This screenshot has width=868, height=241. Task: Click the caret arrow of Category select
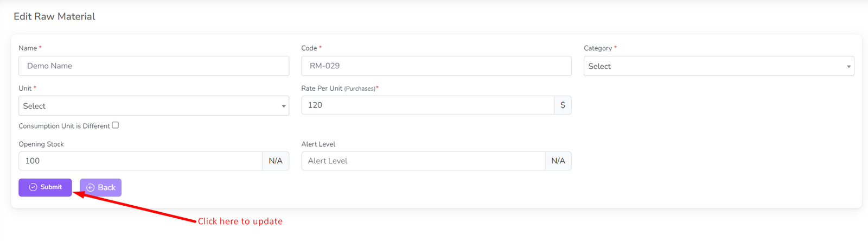click(x=848, y=67)
